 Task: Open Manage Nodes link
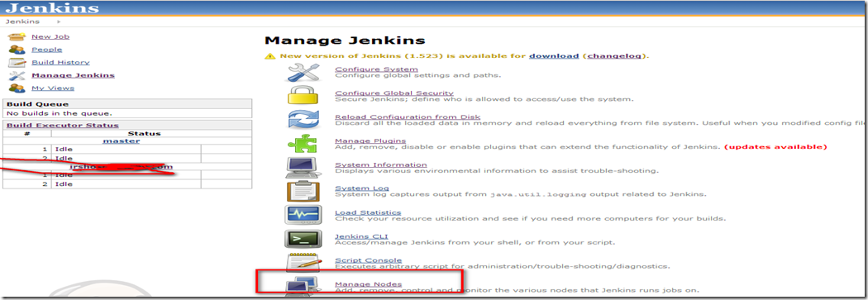[368, 284]
